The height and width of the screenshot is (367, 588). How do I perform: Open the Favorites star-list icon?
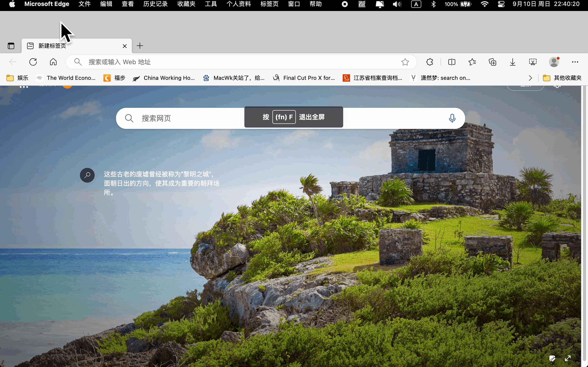pyautogui.click(x=472, y=62)
